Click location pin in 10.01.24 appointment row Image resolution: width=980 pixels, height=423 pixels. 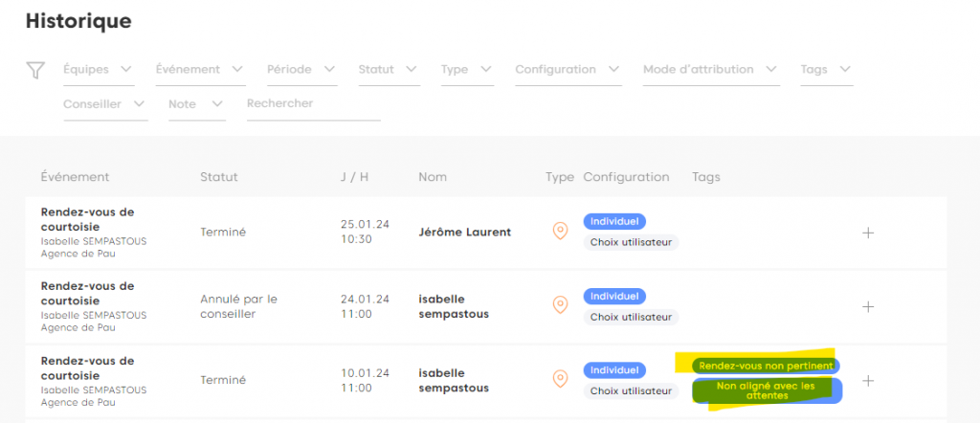click(x=561, y=380)
